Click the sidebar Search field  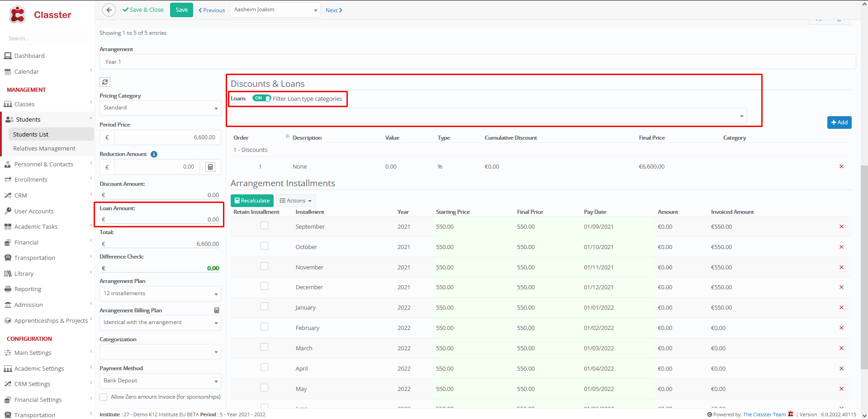pyautogui.click(x=47, y=38)
